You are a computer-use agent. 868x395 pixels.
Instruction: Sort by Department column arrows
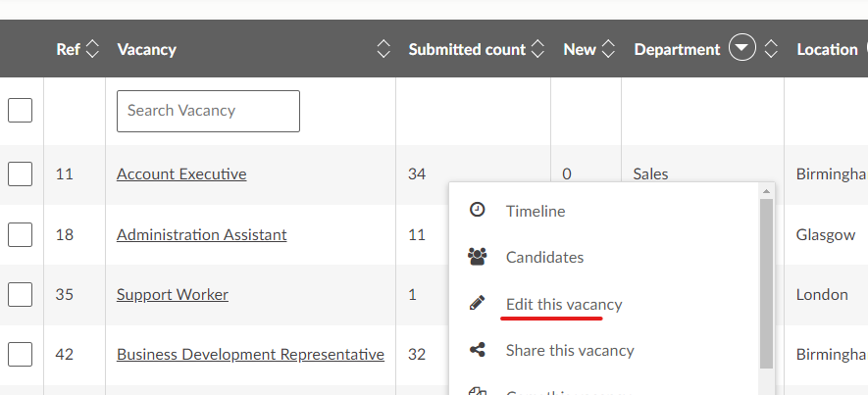[771, 49]
